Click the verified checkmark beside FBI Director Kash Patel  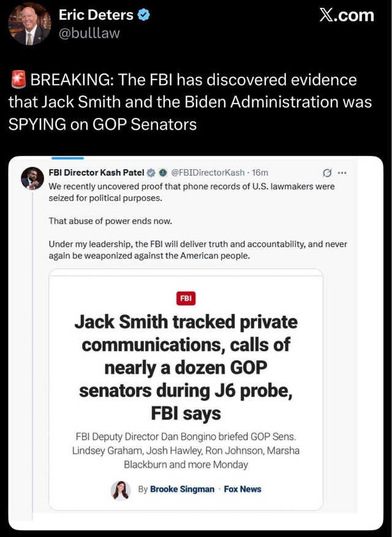click(x=151, y=173)
